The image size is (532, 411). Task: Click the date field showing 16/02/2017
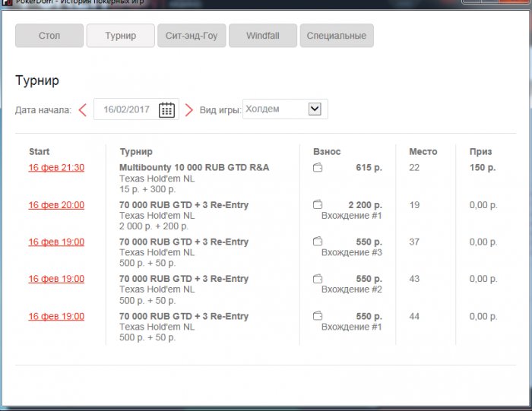point(136,109)
